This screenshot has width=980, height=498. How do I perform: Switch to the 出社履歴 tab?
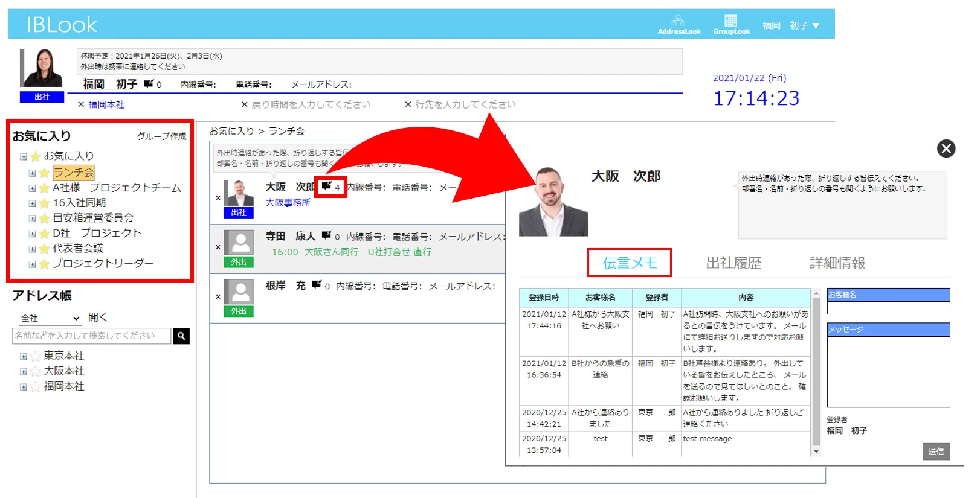pyautogui.click(x=733, y=263)
